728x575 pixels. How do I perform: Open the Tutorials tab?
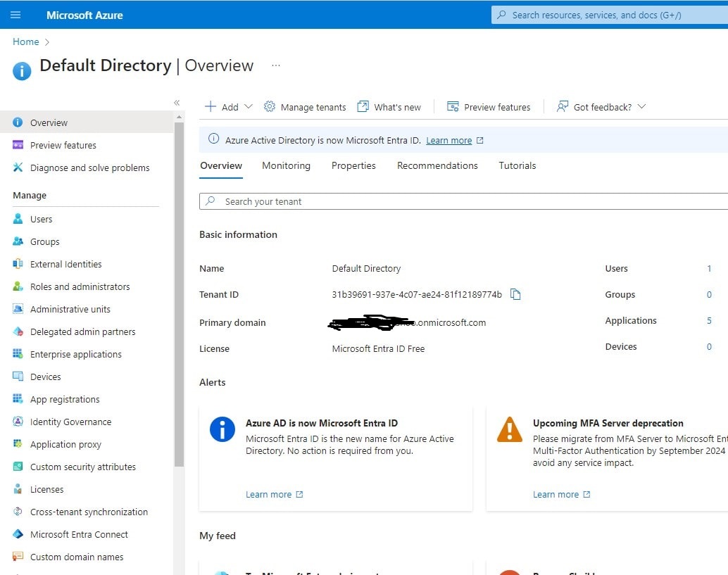click(517, 165)
